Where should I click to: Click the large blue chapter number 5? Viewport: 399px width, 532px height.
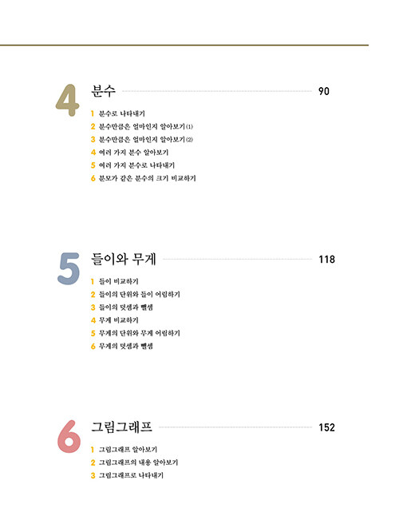click(x=69, y=268)
